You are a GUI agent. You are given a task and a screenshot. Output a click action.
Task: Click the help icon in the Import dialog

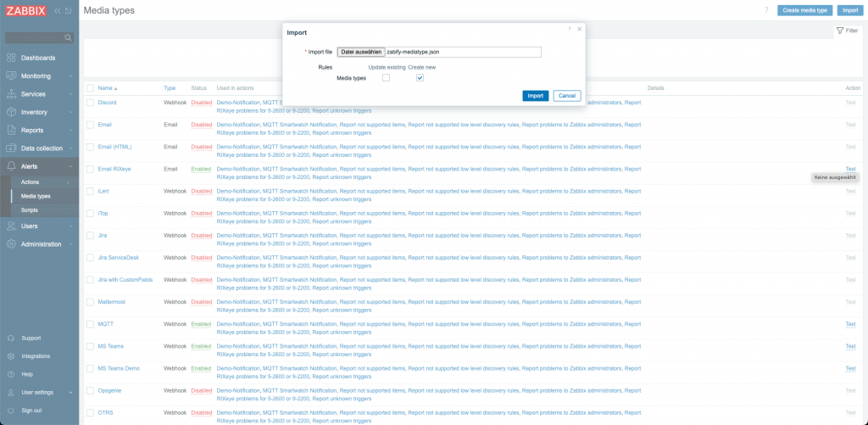click(x=569, y=29)
